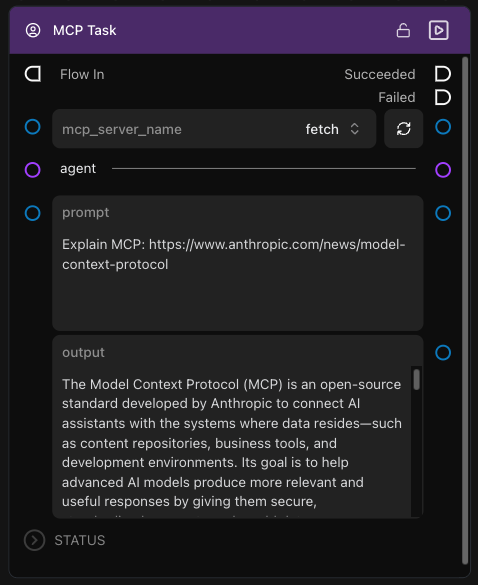478x585 pixels.
Task: Expand the STATUS section chevron
Action: (34, 540)
